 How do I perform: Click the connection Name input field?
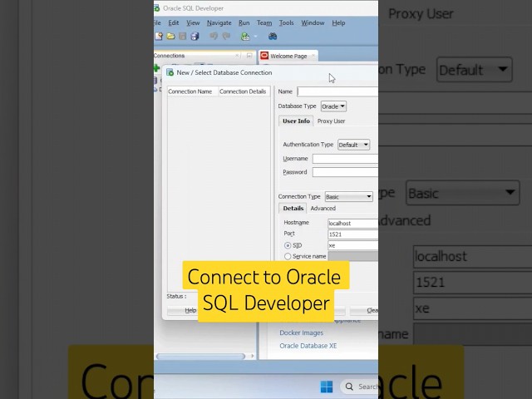[337, 91]
